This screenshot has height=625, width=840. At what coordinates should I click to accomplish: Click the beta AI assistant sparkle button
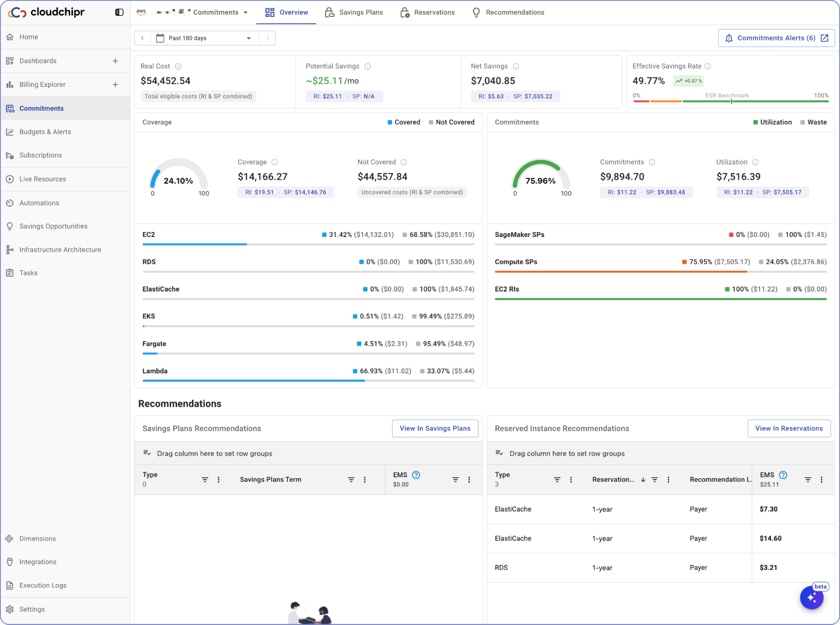(811, 597)
